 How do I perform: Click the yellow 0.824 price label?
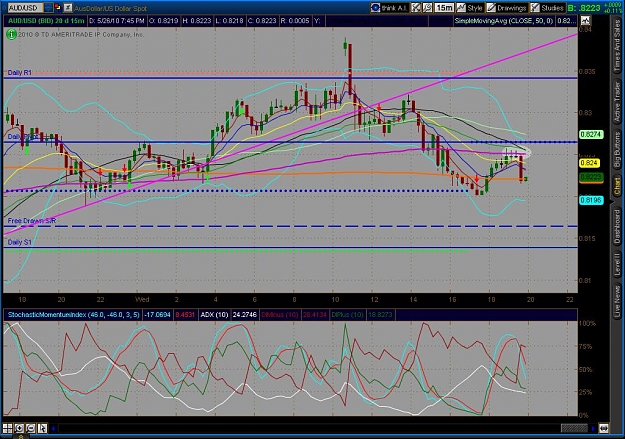(x=589, y=163)
